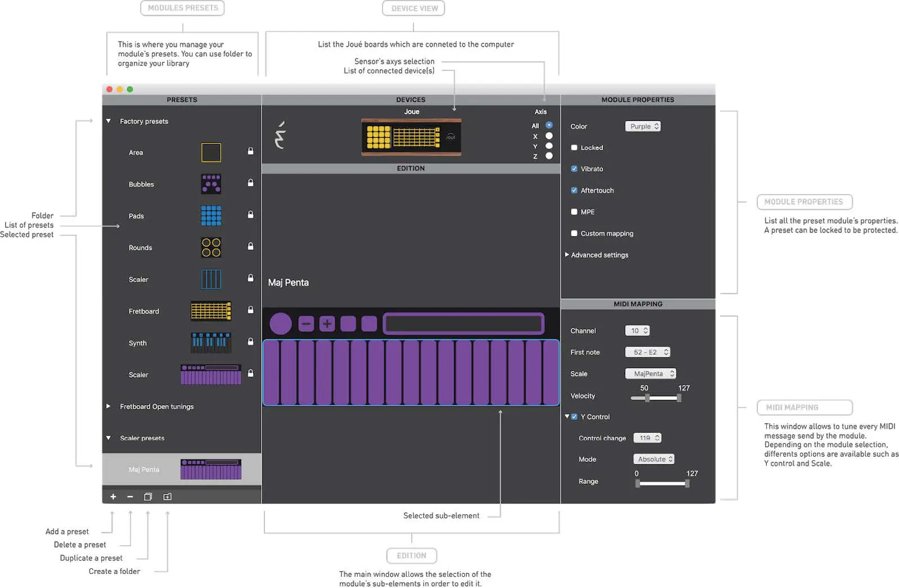
Task: Click the EDITION panel header
Action: pos(411,168)
